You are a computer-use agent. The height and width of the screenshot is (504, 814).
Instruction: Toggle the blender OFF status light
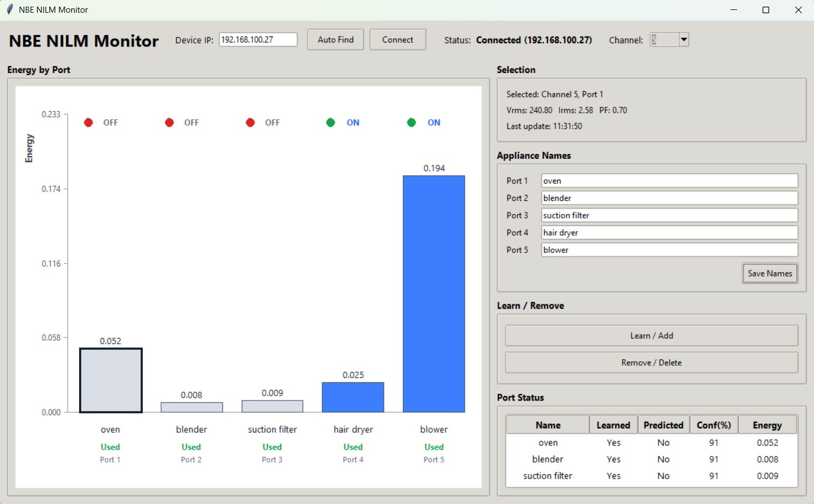click(x=169, y=122)
